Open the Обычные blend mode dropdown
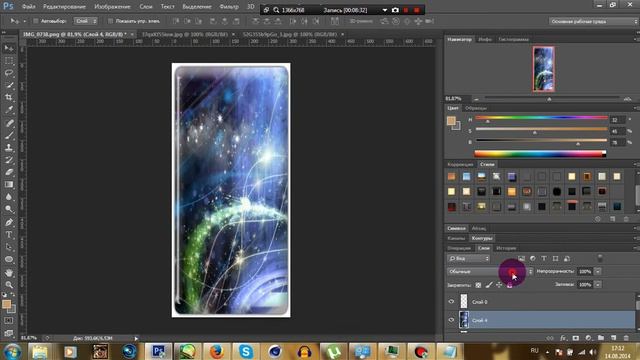640x360 pixels. (x=490, y=271)
